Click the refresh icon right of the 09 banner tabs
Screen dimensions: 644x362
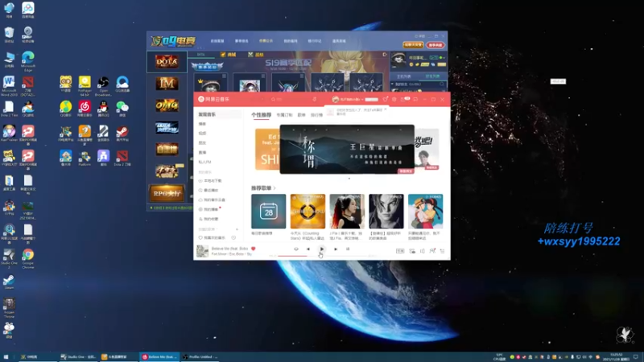385,54
